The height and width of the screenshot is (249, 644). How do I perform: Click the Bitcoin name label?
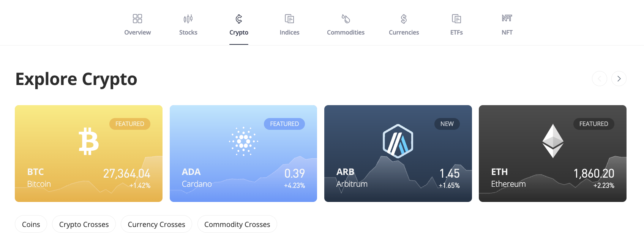coord(39,184)
